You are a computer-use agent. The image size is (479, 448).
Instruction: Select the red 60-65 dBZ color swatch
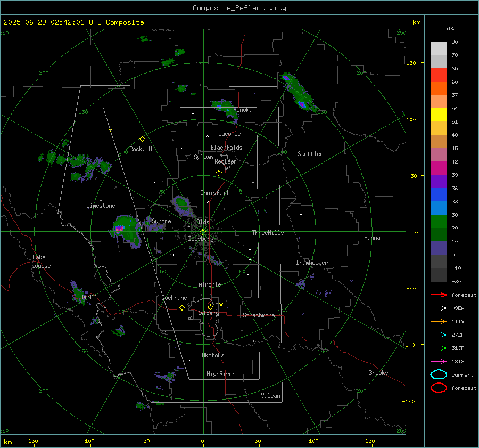(x=439, y=75)
